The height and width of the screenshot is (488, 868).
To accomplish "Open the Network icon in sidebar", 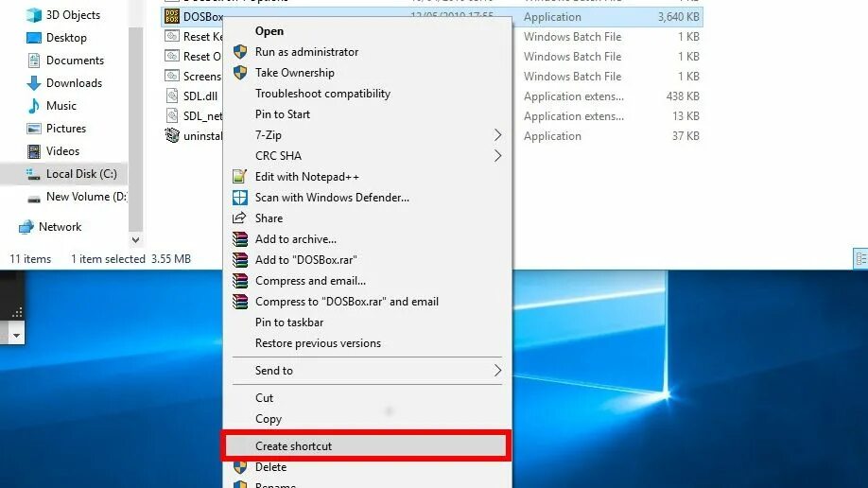I will pos(26,227).
